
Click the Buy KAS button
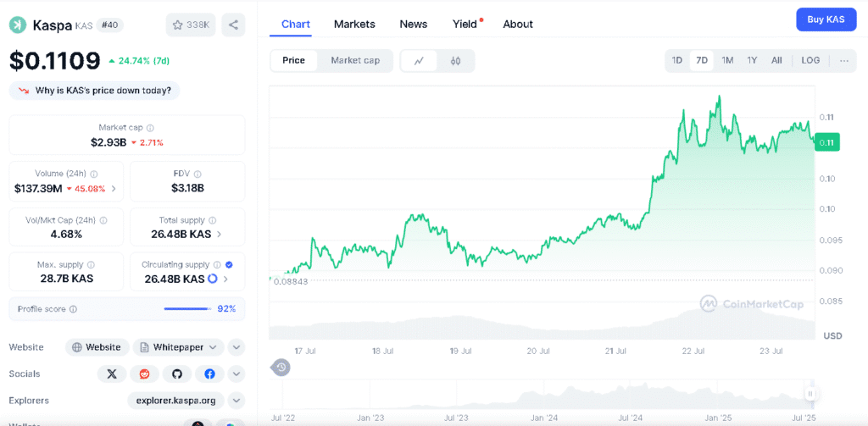pyautogui.click(x=826, y=19)
